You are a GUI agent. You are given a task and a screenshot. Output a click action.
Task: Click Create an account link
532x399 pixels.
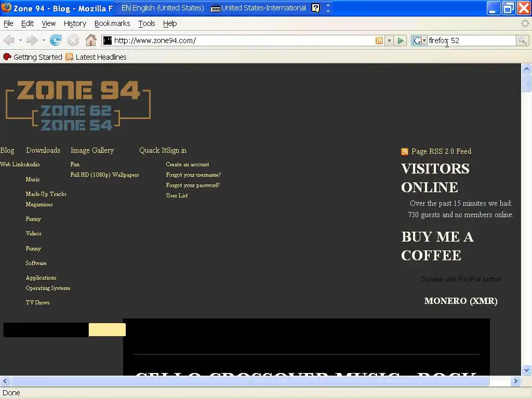pyautogui.click(x=187, y=164)
